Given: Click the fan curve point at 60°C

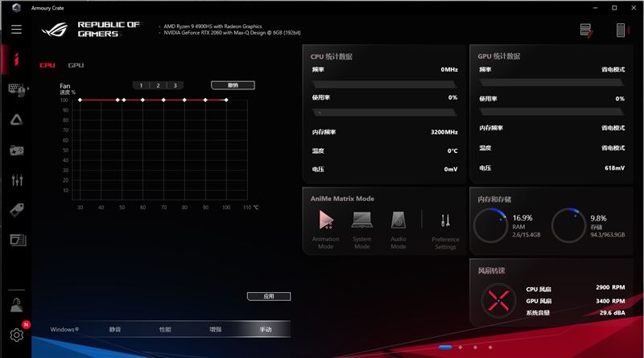Looking at the screenshot, I should [143, 100].
